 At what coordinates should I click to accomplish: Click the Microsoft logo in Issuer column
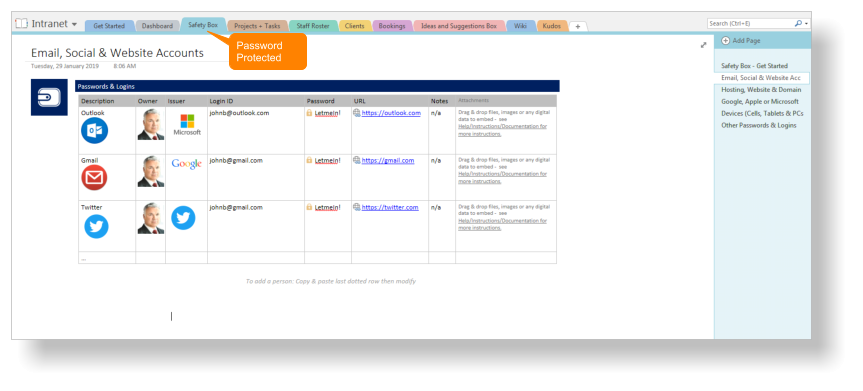(x=187, y=125)
